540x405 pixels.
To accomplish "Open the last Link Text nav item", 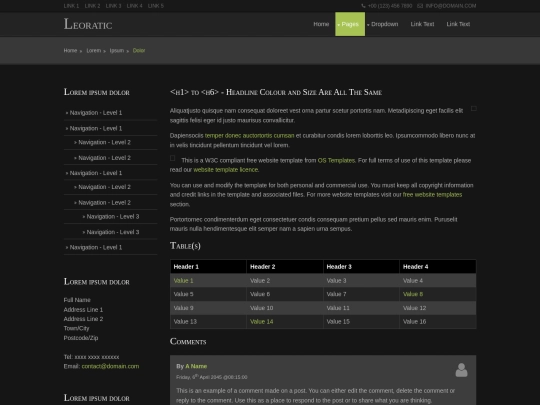I will point(458,24).
